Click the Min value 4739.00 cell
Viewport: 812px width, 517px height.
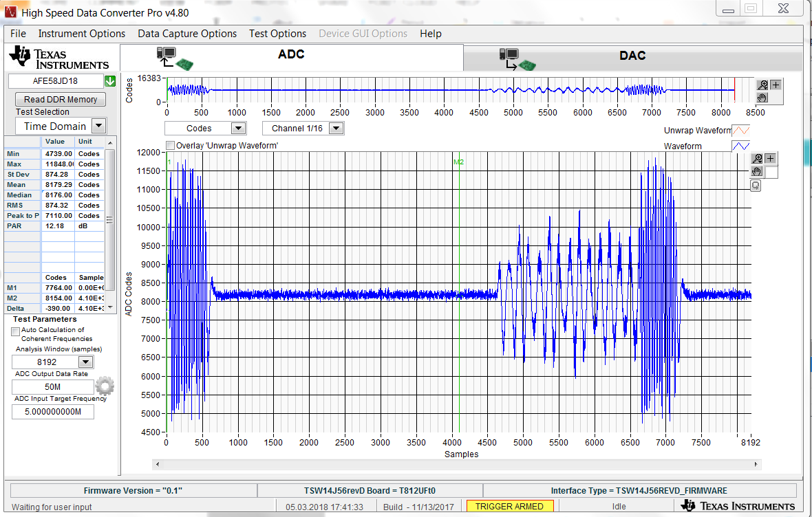tap(58, 154)
